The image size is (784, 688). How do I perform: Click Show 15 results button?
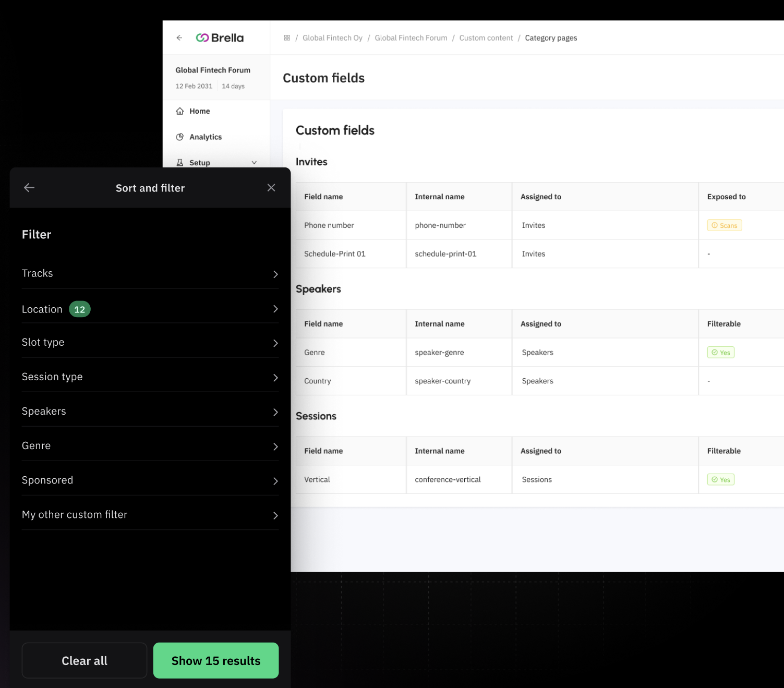click(216, 660)
